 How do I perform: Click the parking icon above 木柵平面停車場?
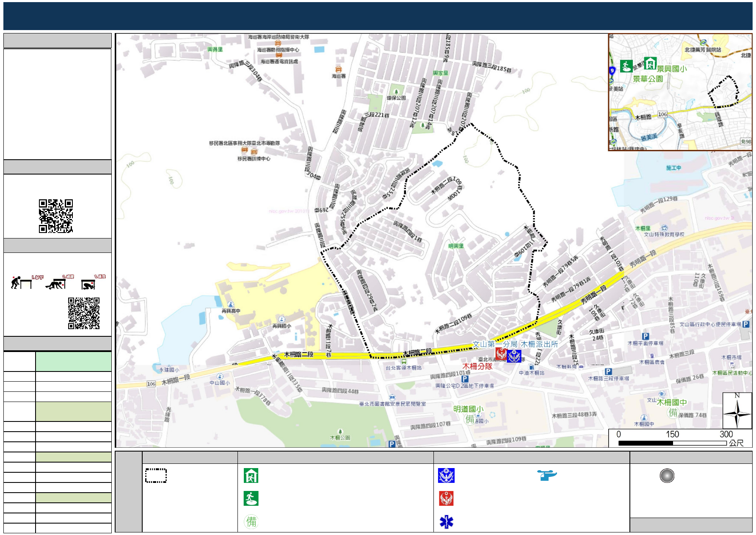645,336
